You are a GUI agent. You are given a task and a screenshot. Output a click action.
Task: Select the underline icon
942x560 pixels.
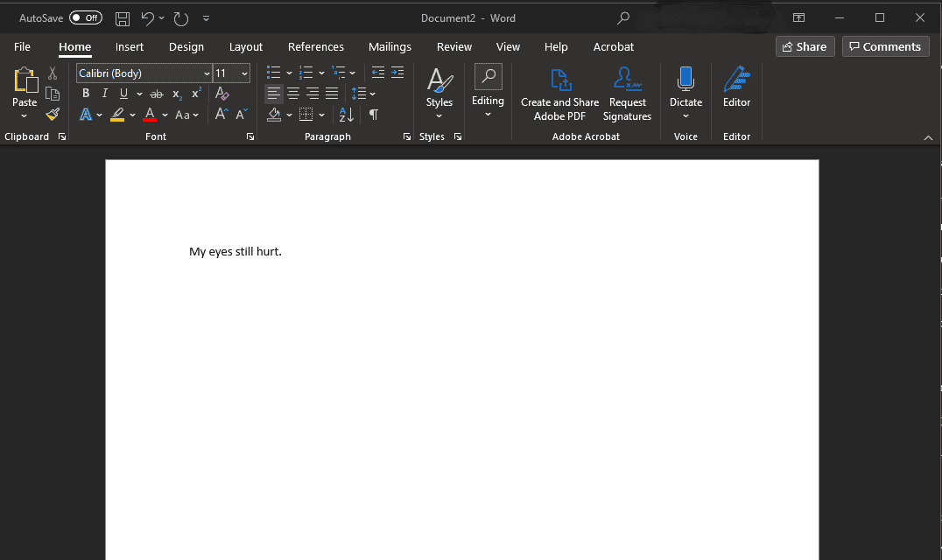click(x=123, y=94)
